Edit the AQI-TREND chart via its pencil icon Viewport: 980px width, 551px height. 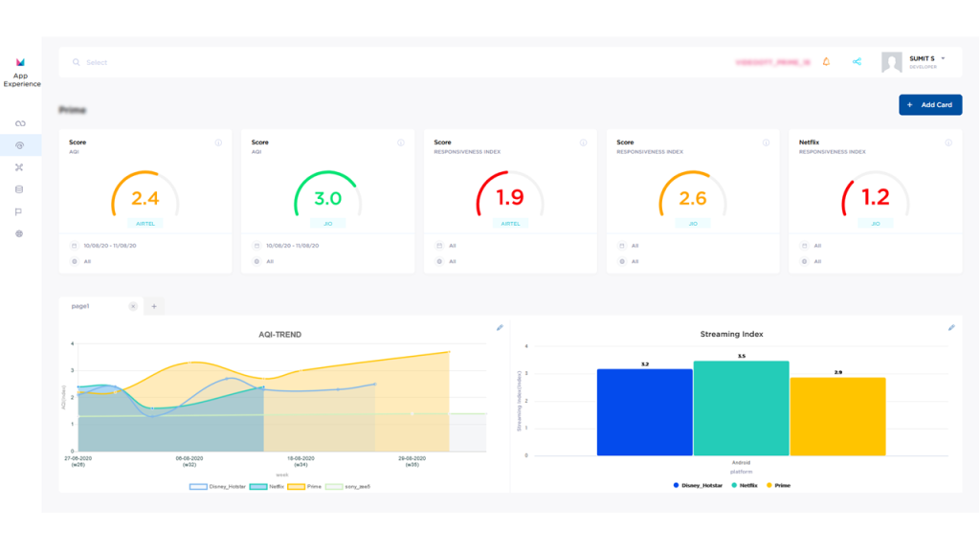pyautogui.click(x=499, y=327)
